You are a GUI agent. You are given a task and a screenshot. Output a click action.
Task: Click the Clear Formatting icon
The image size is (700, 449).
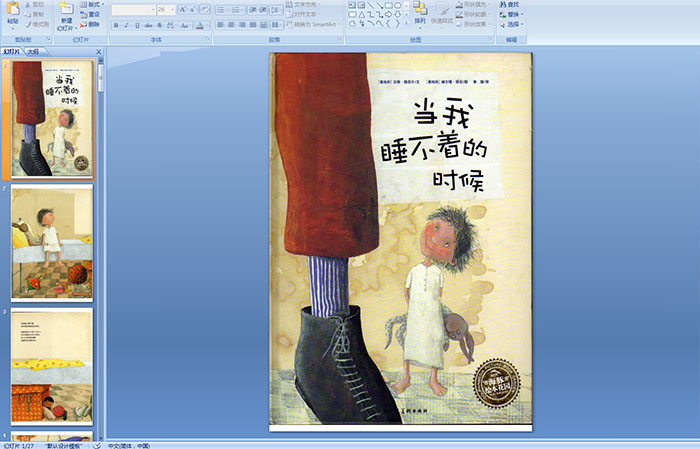(x=205, y=9)
